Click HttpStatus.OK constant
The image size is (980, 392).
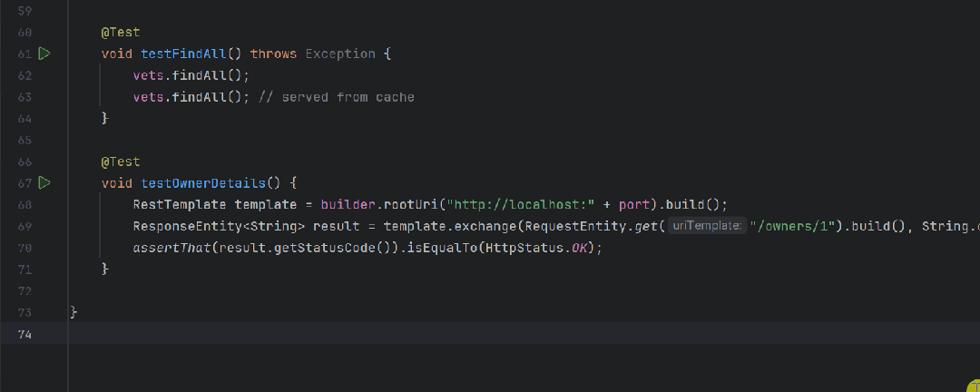click(537, 248)
